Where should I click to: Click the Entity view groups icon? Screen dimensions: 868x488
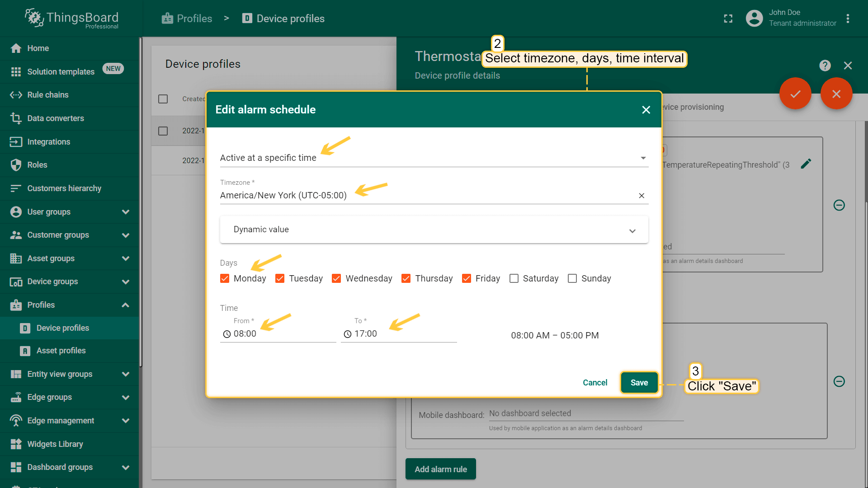point(16,374)
